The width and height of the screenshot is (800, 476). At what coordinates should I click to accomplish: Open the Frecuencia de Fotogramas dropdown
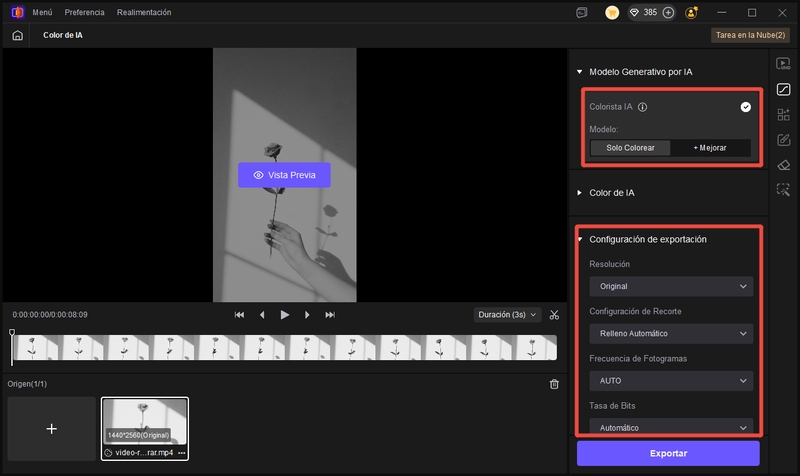[x=670, y=381]
